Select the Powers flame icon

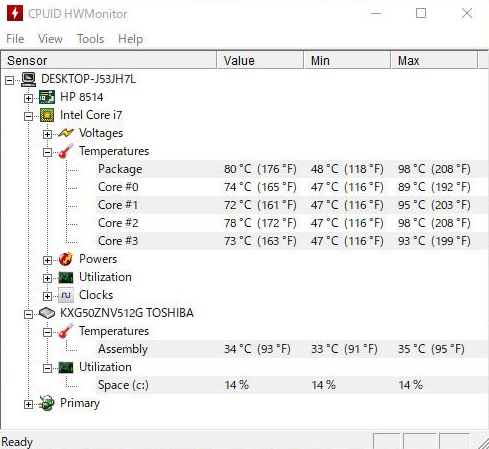tap(66, 259)
